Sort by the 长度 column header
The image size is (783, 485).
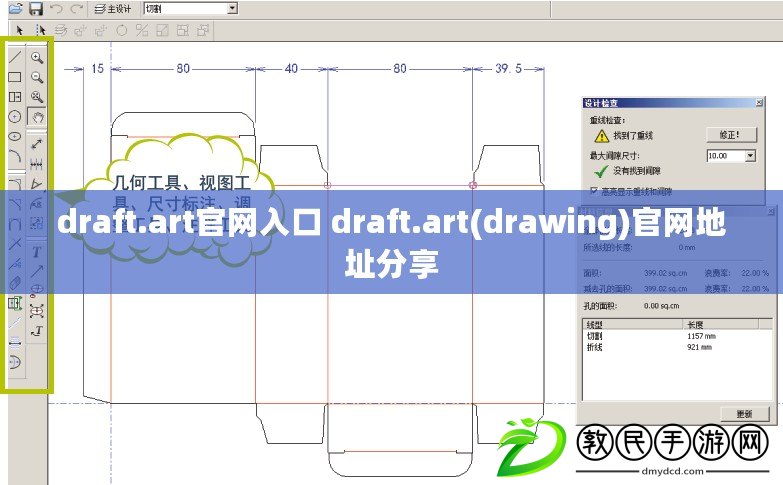(x=721, y=325)
